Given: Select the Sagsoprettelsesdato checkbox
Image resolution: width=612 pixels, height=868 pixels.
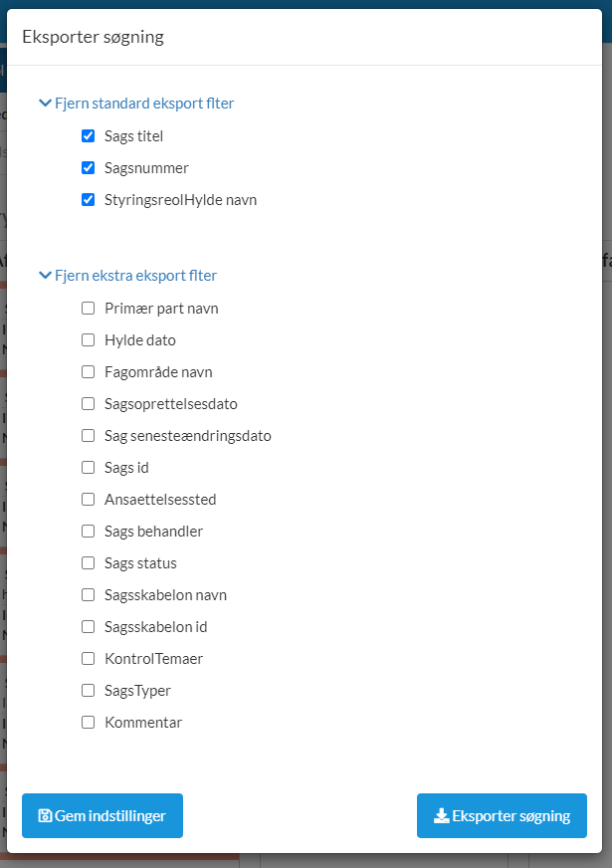Looking at the screenshot, I should 89,404.
